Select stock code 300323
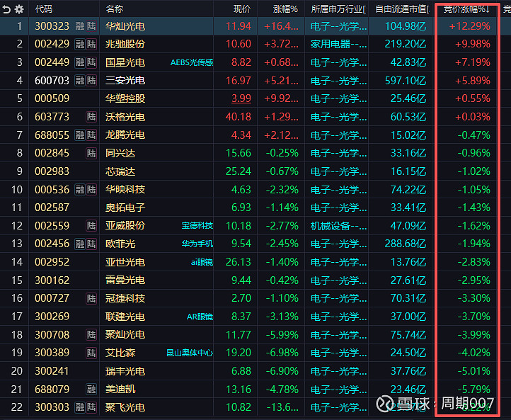The image size is (511, 420). point(52,26)
